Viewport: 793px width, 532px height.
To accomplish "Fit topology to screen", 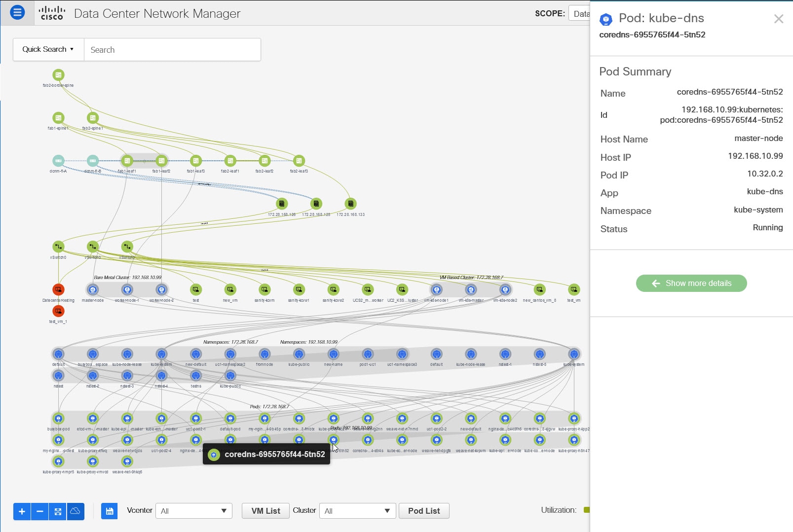I will 58,511.
